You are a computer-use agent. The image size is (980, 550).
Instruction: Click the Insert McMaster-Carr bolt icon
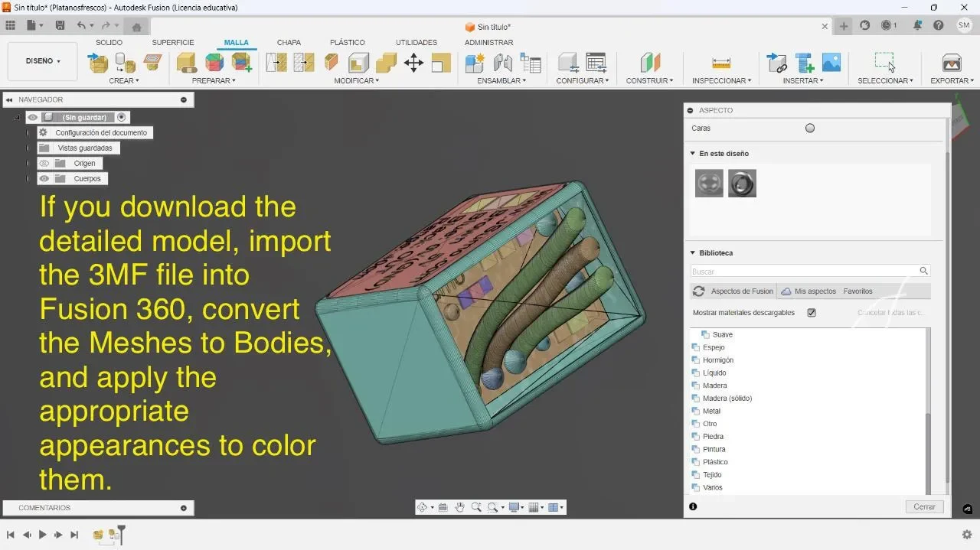pos(804,63)
